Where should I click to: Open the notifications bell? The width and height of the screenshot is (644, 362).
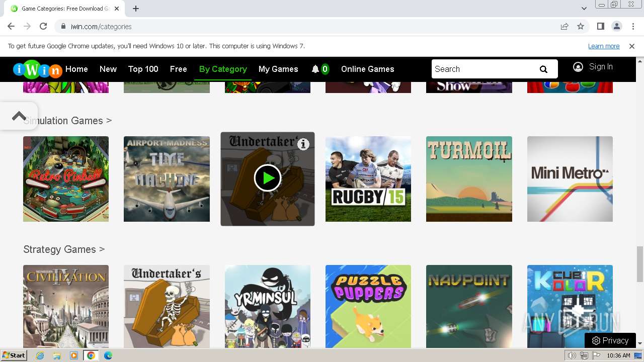click(315, 69)
